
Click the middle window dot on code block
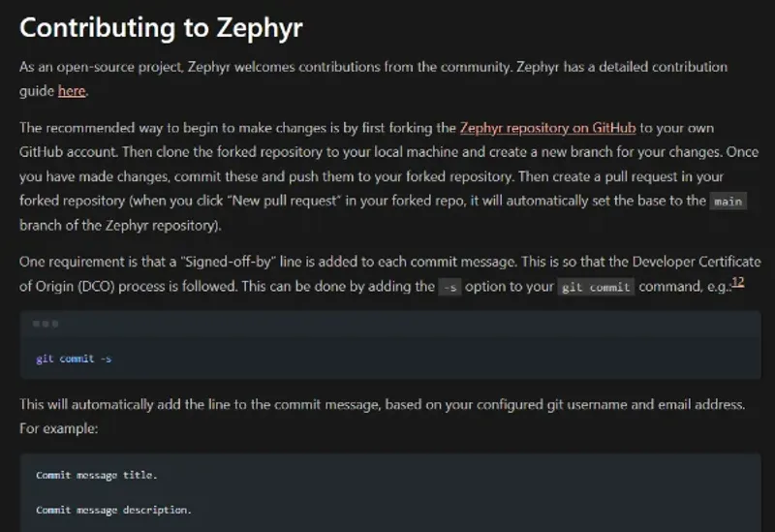pos(46,324)
